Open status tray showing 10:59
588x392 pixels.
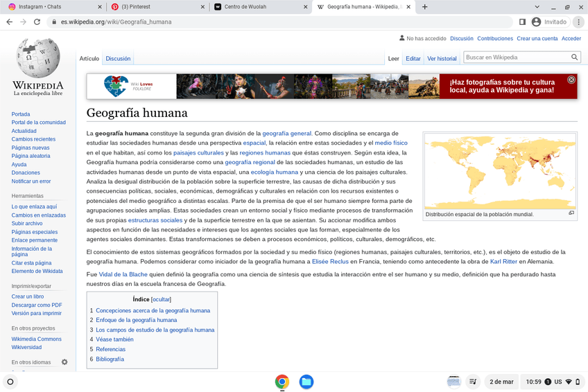[x=553, y=382]
